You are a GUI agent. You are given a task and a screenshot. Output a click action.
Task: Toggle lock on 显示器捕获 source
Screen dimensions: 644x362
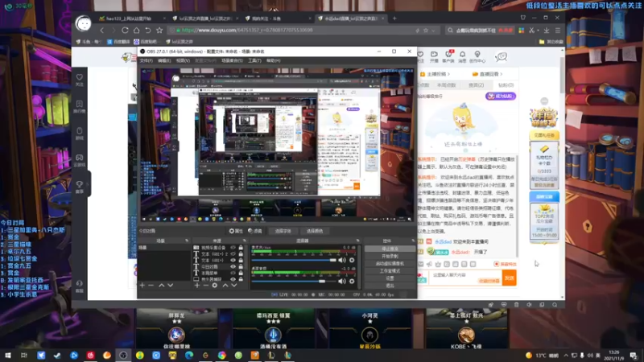tap(241, 279)
